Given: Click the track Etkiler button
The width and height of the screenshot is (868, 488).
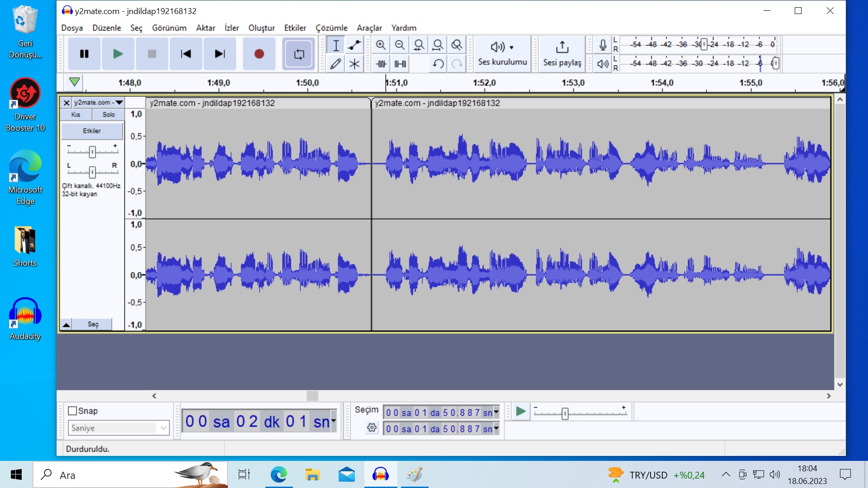Looking at the screenshot, I should coord(92,131).
